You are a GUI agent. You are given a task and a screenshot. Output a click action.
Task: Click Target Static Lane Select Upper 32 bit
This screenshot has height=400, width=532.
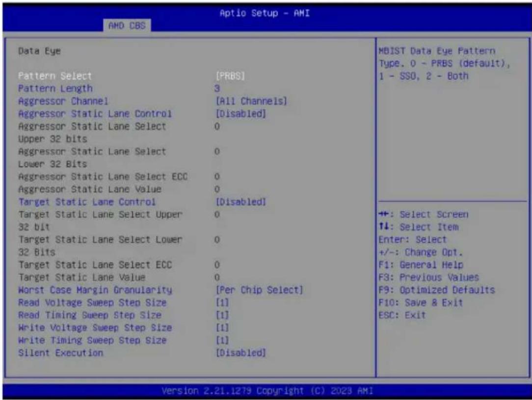click(x=101, y=220)
